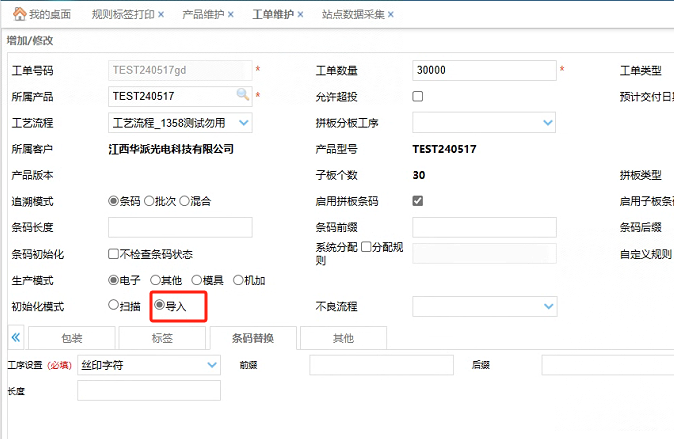Viewport: 674px width, 439px height.
Task: Switch to the 其他 tab
Action: (343, 338)
